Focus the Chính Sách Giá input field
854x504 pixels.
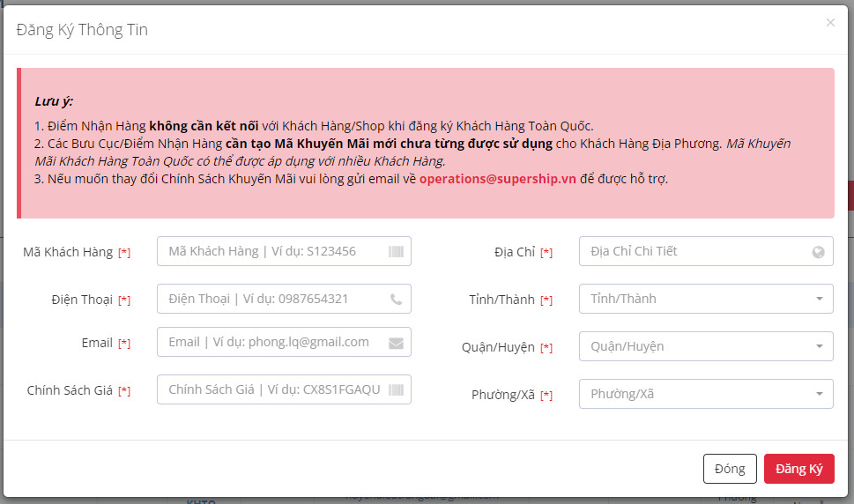point(284,389)
